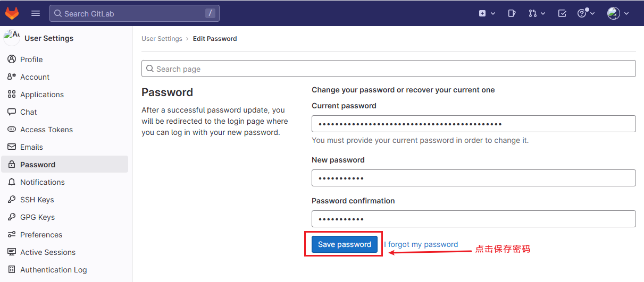Click the I forgot my password link

[x=421, y=244]
